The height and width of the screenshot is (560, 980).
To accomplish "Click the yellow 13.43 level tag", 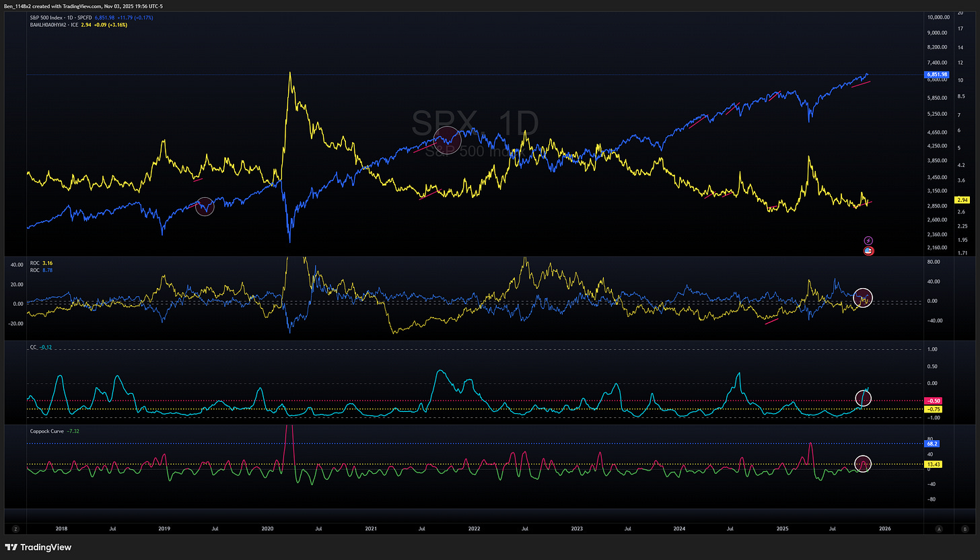I will pyautogui.click(x=934, y=464).
